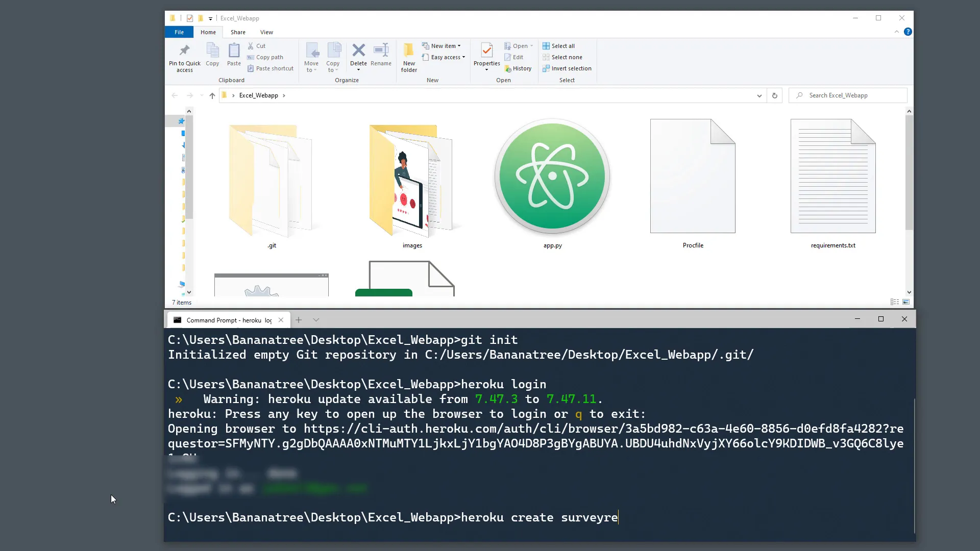Viewport: 980px width, 551px height.
Task: Switch to the View ribbon tab
Action: coord(266,32)
